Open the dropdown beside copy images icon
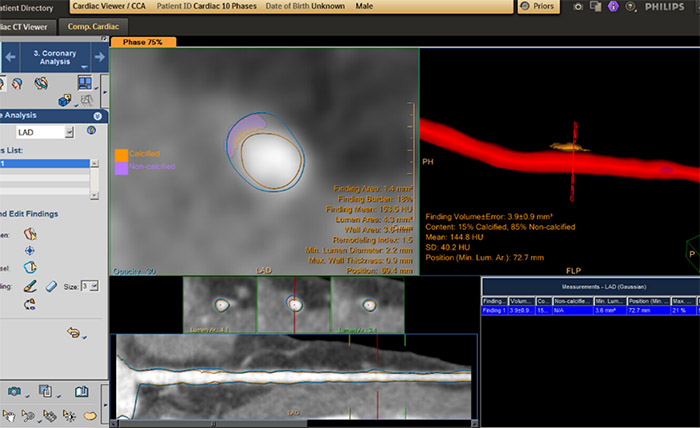The image size is (700, 428). (x=58, y=396)
